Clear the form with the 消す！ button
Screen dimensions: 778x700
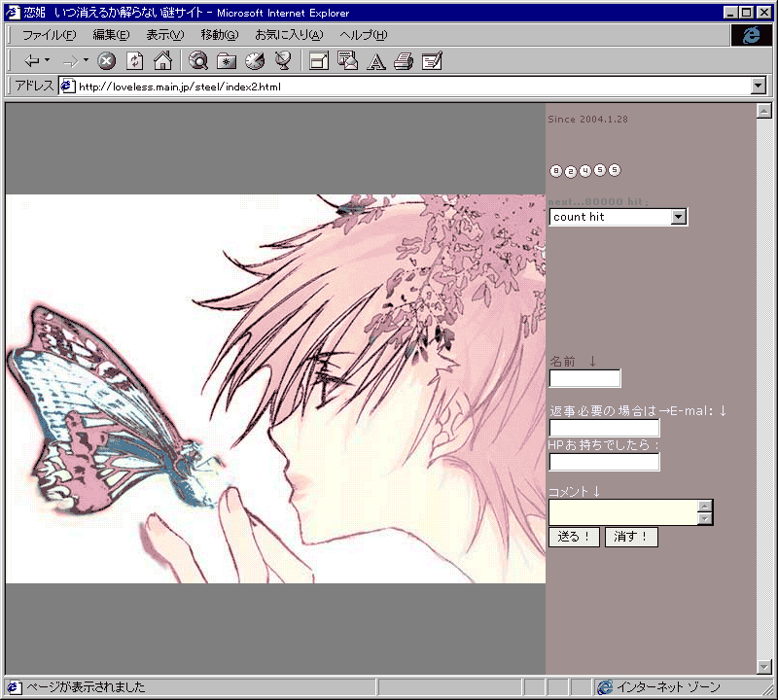click(631, 537)
